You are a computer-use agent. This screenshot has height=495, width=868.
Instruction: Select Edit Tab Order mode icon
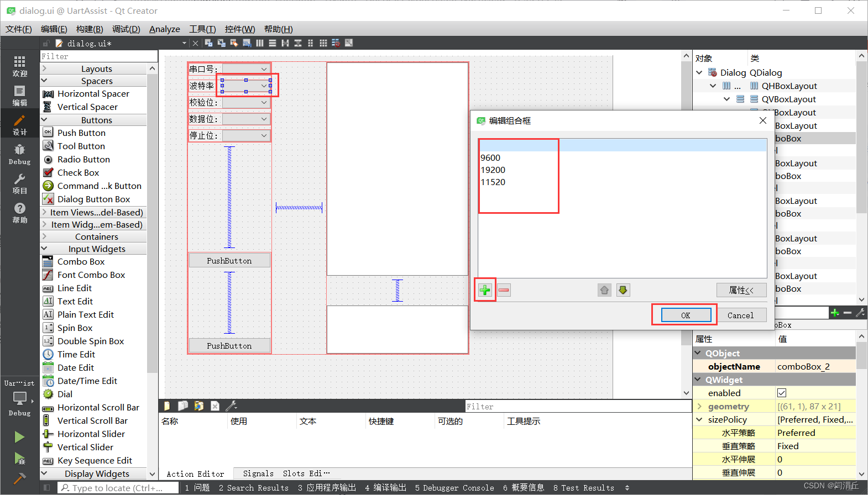[247, 43]
